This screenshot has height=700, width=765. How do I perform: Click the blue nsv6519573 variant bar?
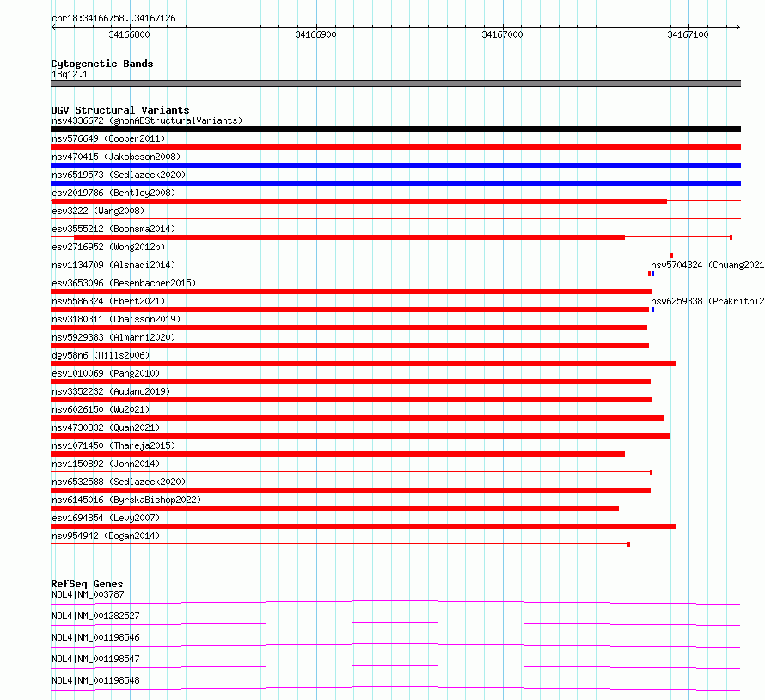tap(395, 183)
